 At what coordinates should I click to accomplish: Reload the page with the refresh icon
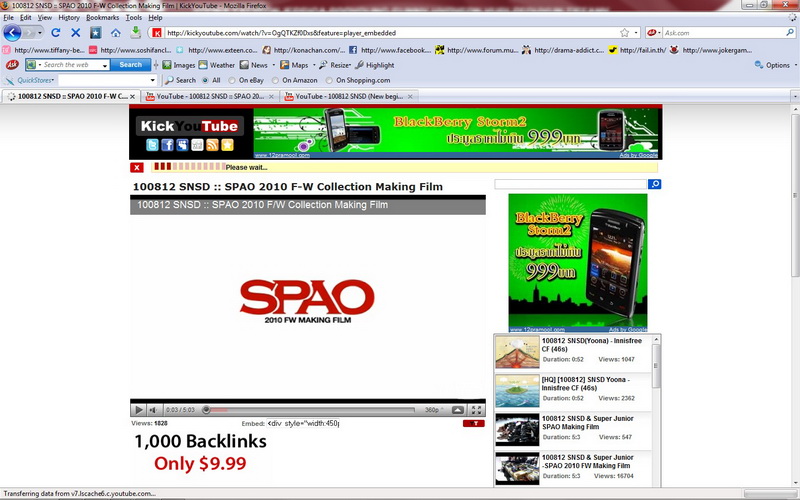click(56, 33)
